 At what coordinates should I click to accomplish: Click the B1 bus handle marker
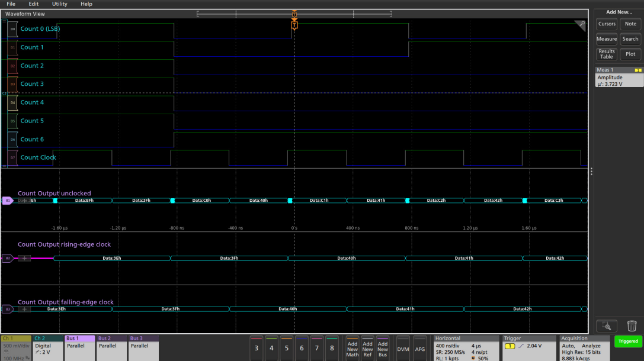(x=8, y=201)
